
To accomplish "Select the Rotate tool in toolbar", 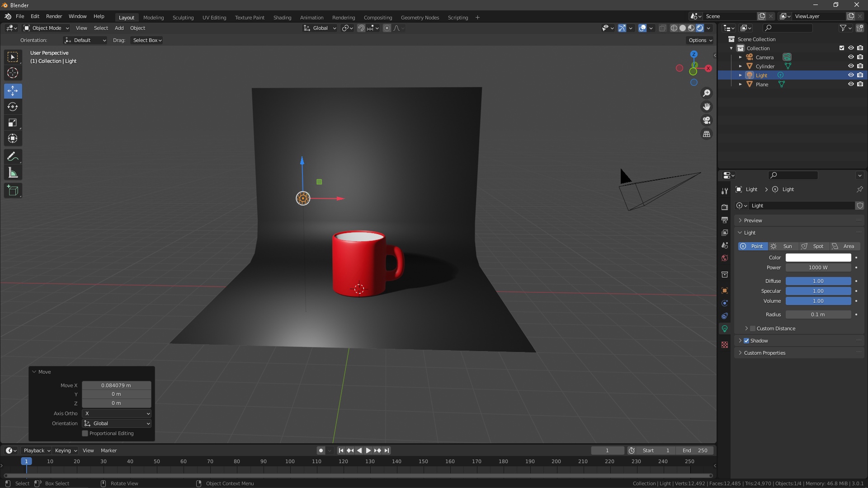I will click(x=13, y=107).
